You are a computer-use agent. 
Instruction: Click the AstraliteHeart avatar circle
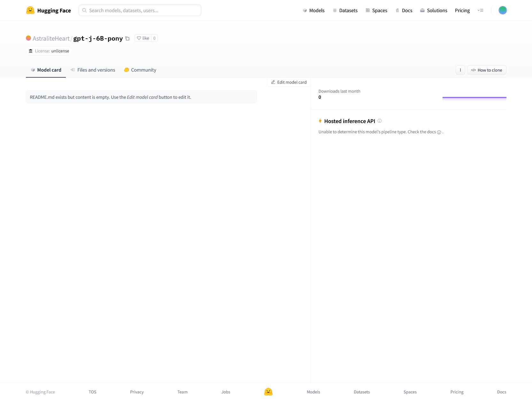[x=28, y=38]
